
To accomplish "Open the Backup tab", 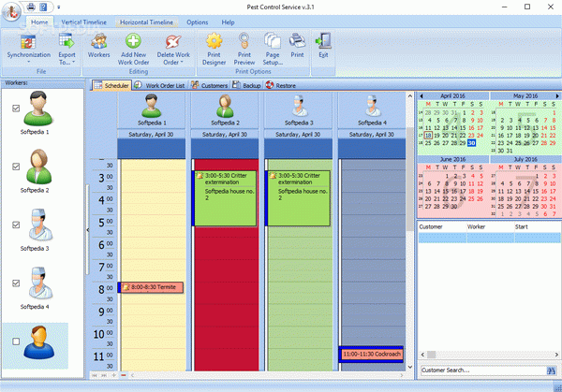I will coord(246,85).
